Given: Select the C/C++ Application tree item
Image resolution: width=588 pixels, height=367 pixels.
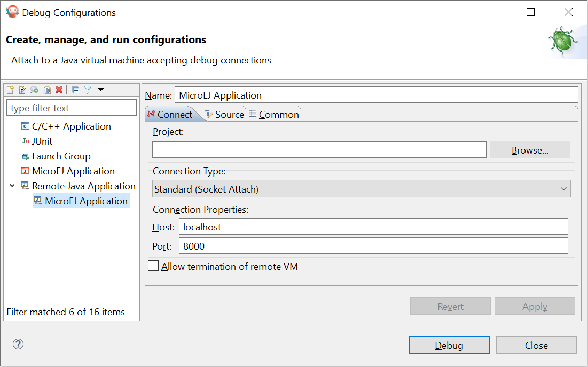Looking at the screenshot, I should (x=71, y=126).
